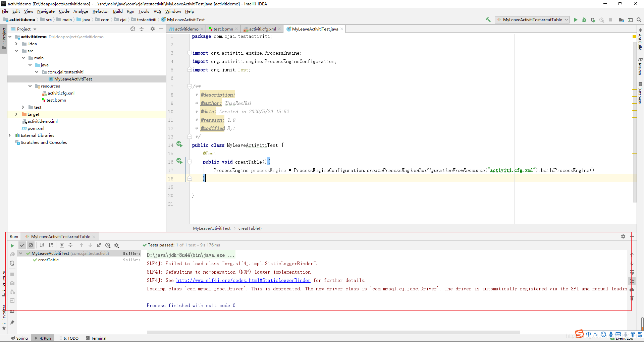Toggle Show Ignored tests button
The width and height of the screenshot is (644, 342).
coord(31,245)
